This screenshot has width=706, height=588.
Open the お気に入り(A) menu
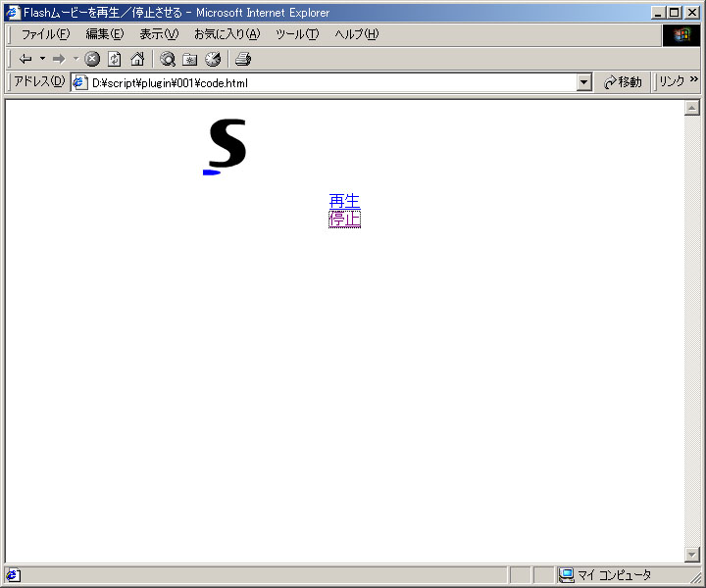point(227,34)
